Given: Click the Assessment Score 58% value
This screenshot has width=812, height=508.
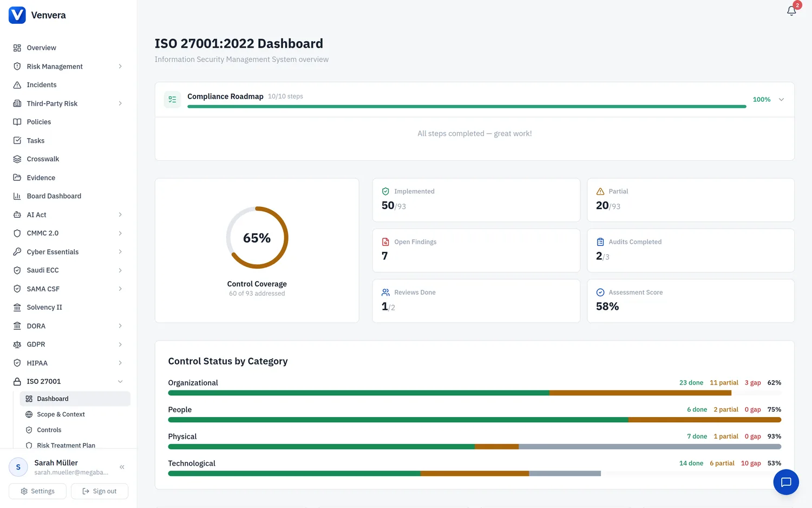Looking at the screenshot, I should (607, 307).
